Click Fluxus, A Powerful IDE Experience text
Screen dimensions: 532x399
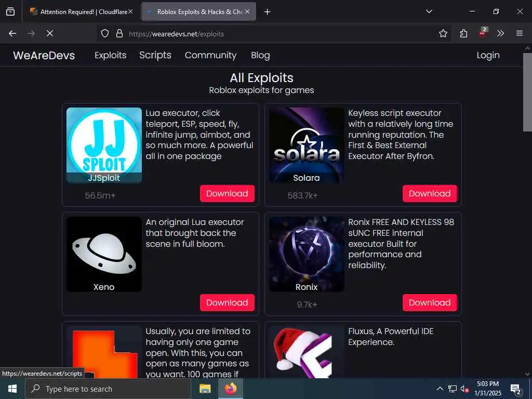pos(391,337)
